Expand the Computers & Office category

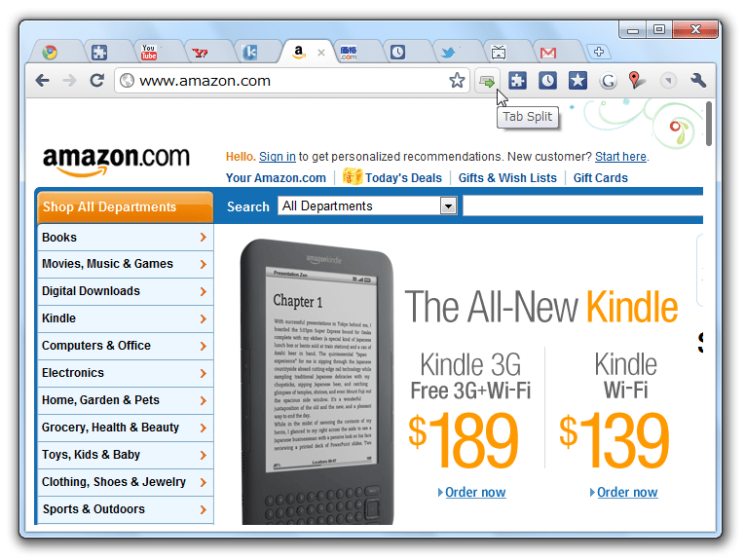126,346
